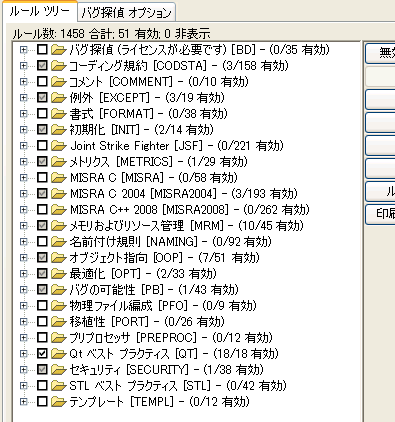Select テンプレート [TEMPL] (0/12 有効) row
Viewport: 395px width, 422px height.
coord(159,401)
